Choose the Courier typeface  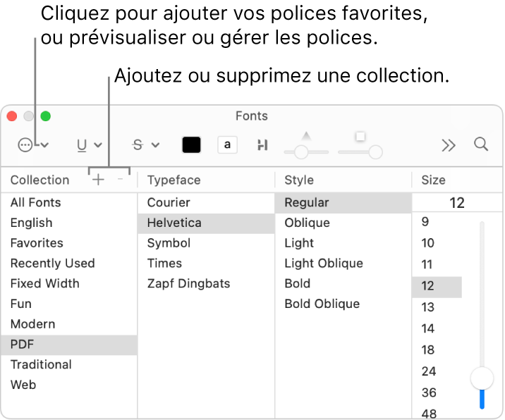[x=169, y=202]
